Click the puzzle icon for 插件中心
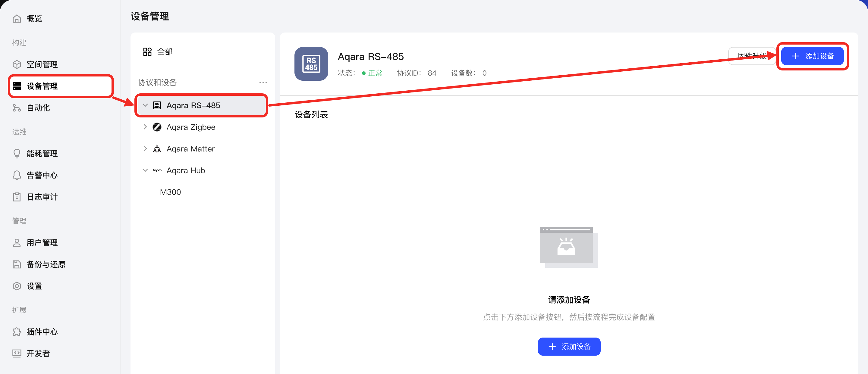Image resolution: width=868 pixels, height=374 pixels. pos(17,332)
